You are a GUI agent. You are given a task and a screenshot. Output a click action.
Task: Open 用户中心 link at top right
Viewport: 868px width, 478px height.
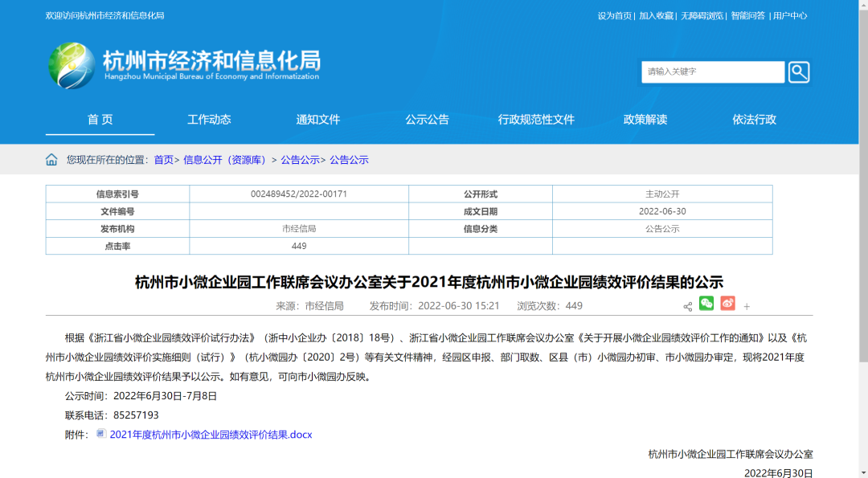click(789, 16)
